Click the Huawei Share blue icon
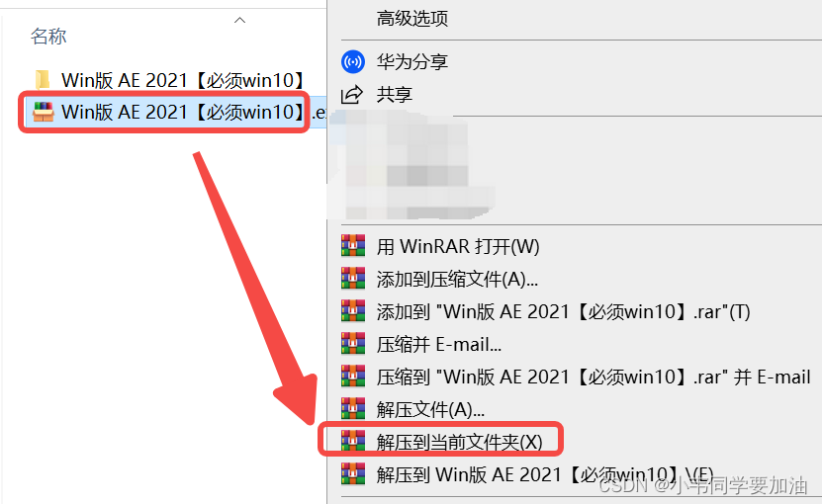822x504 pixels. (353, 62)
